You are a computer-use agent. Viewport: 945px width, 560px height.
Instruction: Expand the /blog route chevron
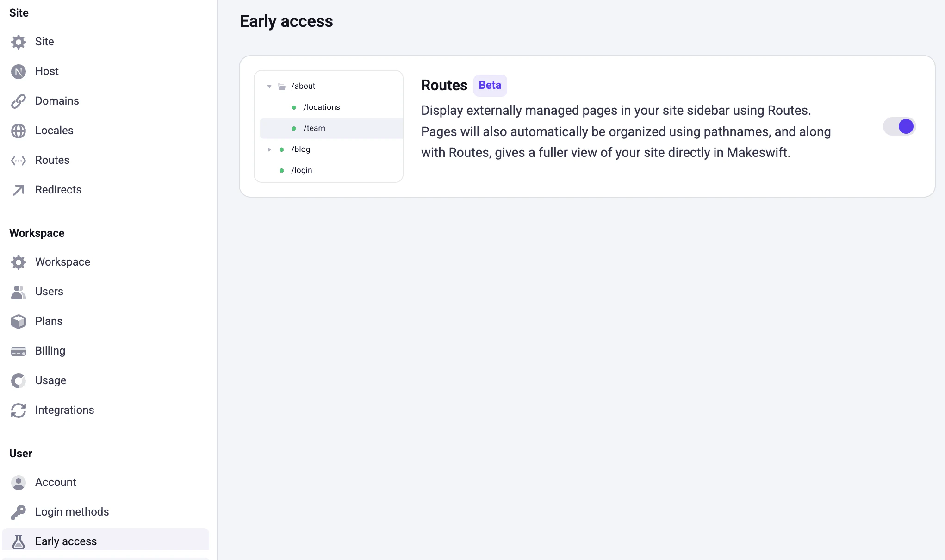[x=270, y=149]
